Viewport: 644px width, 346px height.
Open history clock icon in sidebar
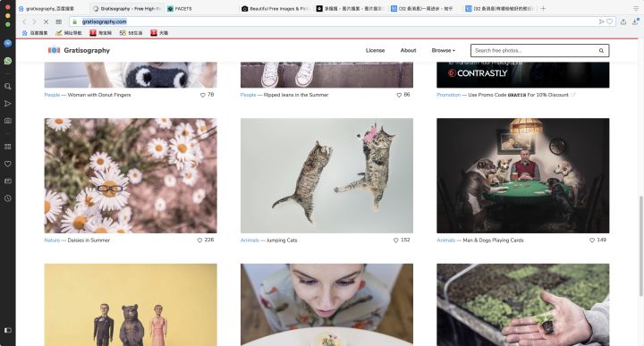(7, 198)
